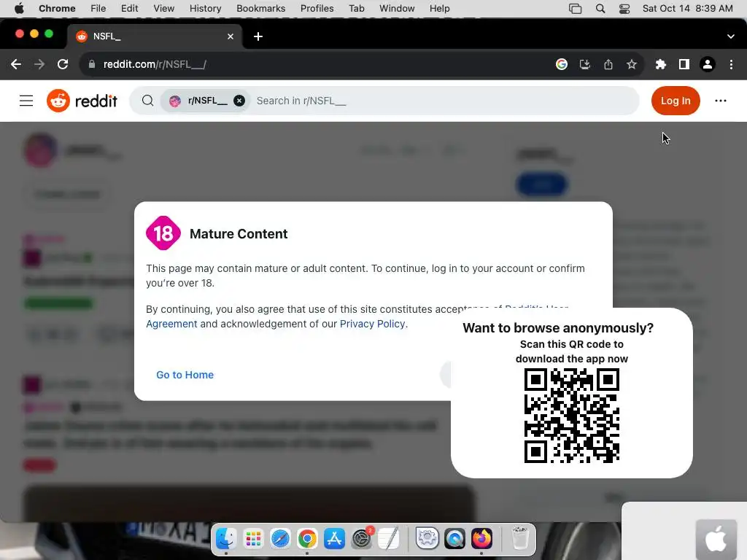Open Firefox from the Dock
This screenshot has height=560, width=747.
pyautogui.click(x=481, y=539)
